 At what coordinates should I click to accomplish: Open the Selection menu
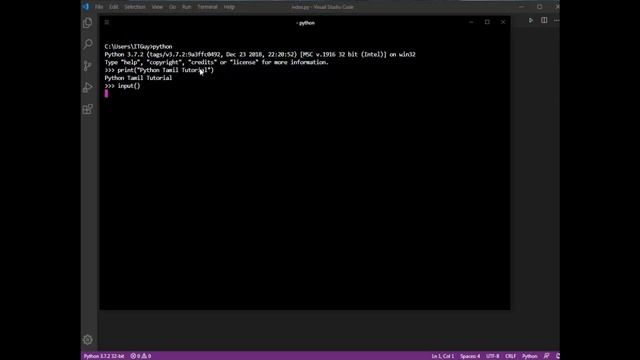tap(135, 7)
